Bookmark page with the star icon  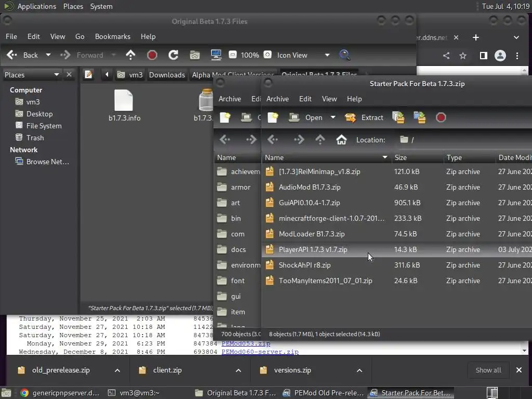click(x=463, y=56)
